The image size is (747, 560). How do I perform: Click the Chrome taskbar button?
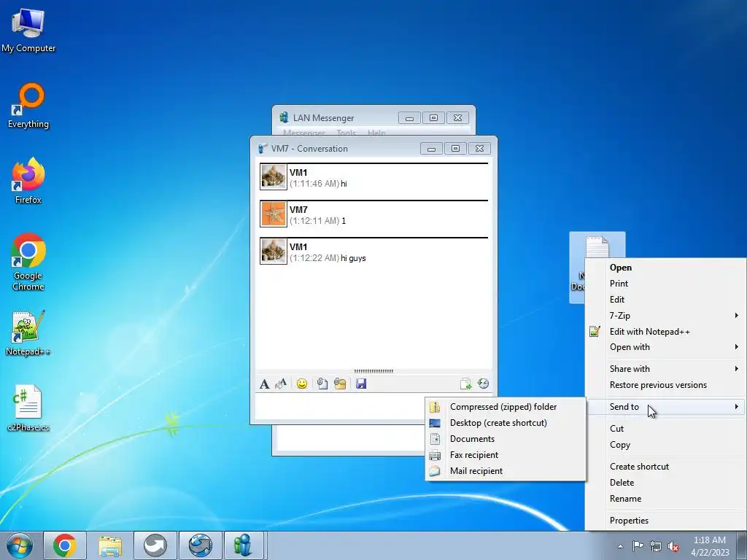click(65, 545)
